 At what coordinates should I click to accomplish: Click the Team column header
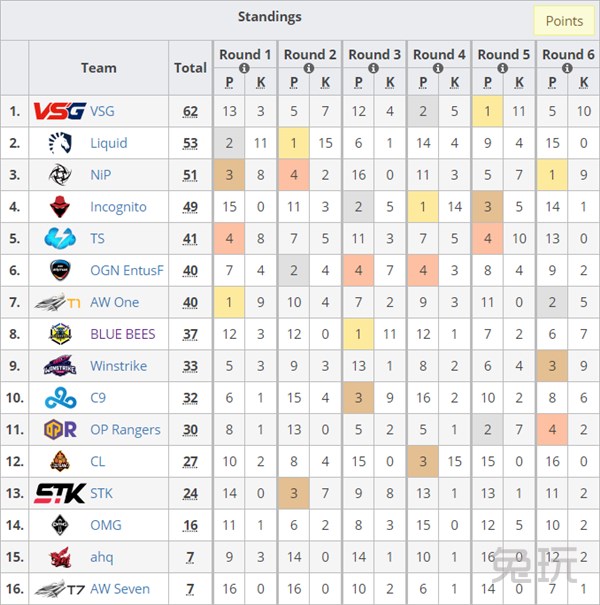98,68
